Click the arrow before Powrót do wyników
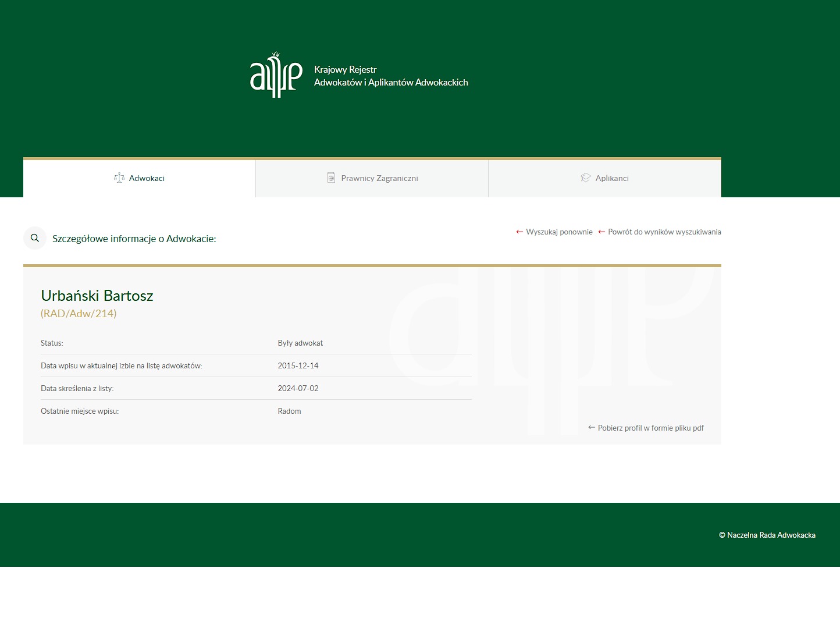Image resolution: width=840 pixels, height=632 pixels. pyautogui.click(x=601, y=232)
